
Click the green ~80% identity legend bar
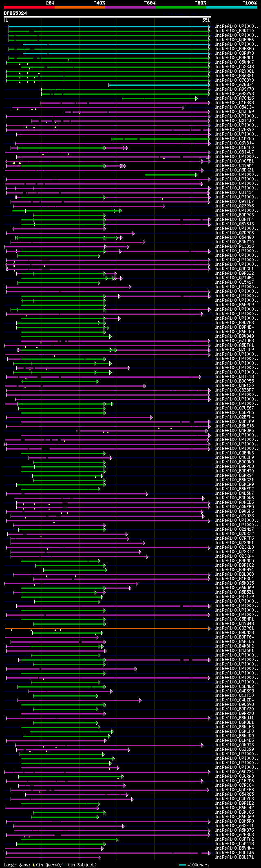181,7
